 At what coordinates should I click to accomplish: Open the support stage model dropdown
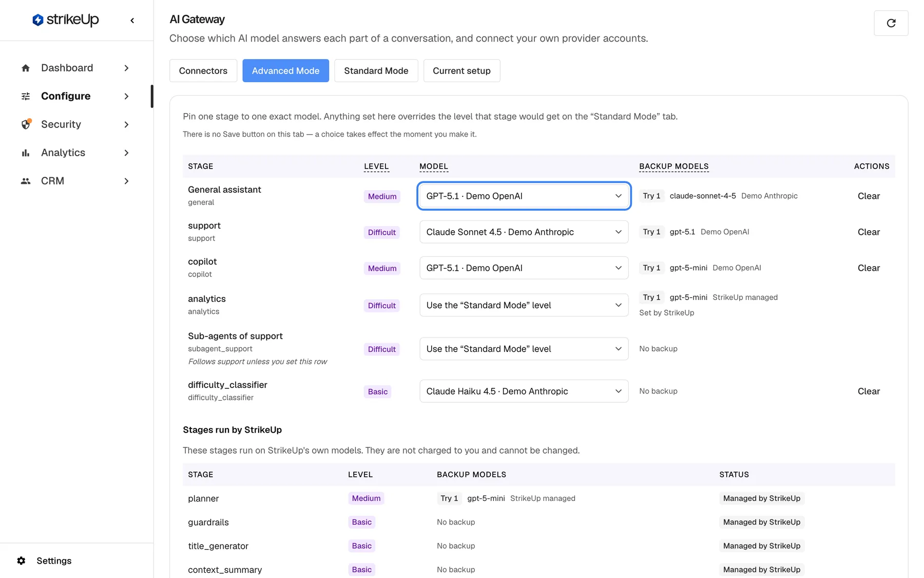coord(524,232)
